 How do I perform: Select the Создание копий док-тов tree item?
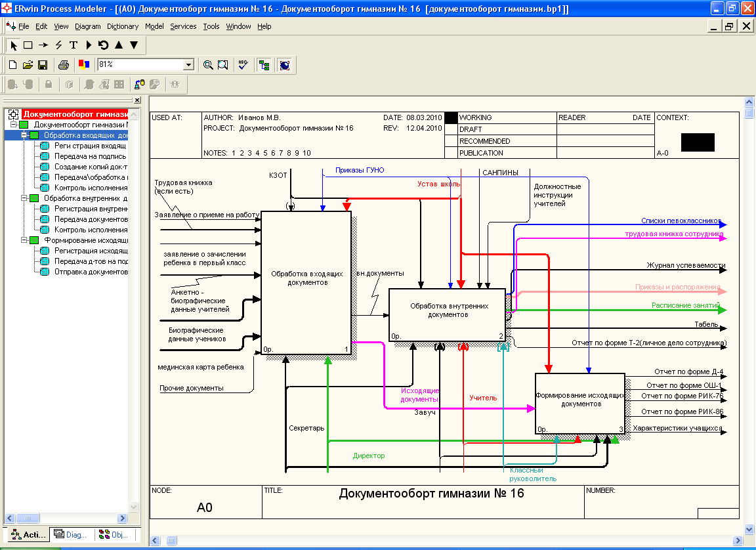(91, 167)
